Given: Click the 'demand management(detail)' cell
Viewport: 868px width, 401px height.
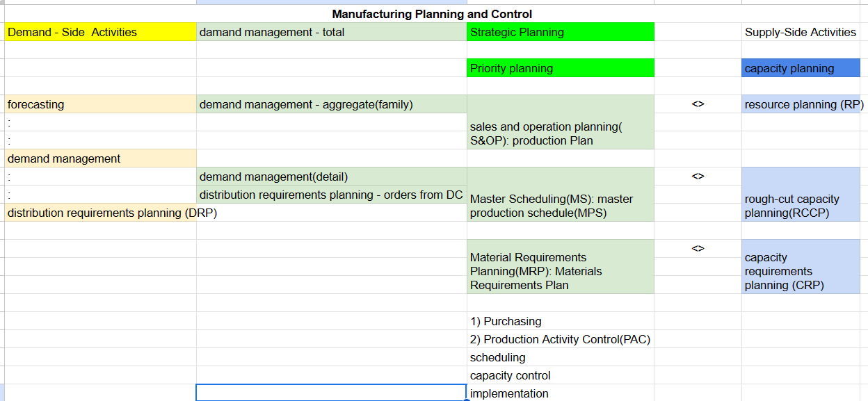Looking at the screenshot, I should click(x=332, y=177).
